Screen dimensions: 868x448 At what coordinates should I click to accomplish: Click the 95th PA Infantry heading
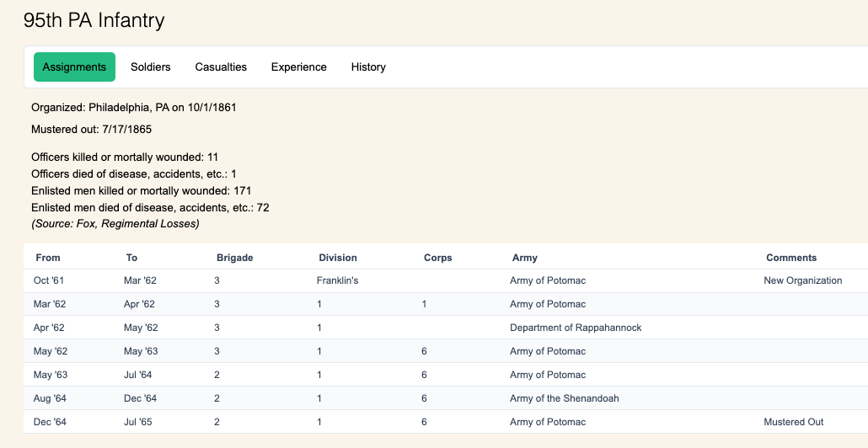[x=94, y=21]
